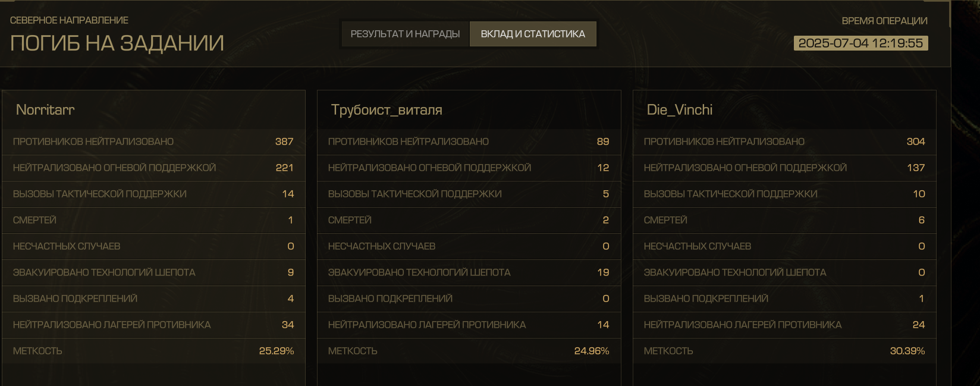Click the Северное направление label
980x386 pixels.
(x=69, y=20)
